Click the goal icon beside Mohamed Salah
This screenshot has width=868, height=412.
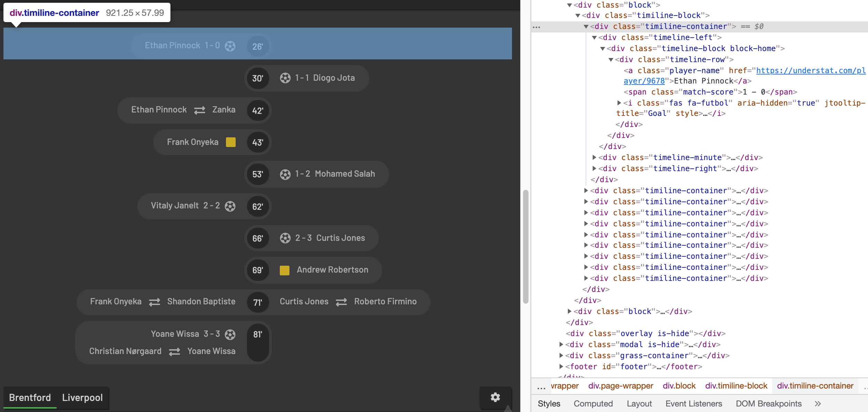point(285,174)
